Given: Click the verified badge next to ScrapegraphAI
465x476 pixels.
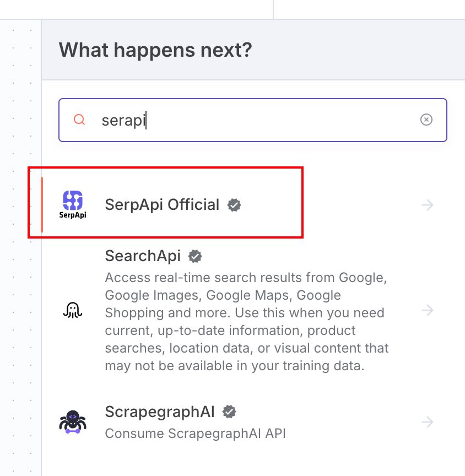Looking at the screenshot, I should (230, 411).
